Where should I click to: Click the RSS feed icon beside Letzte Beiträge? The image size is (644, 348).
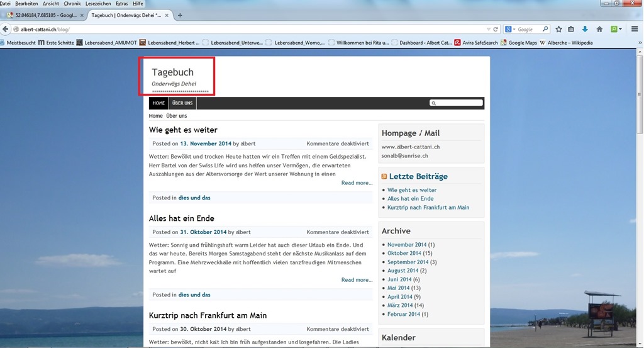point(384,177)
